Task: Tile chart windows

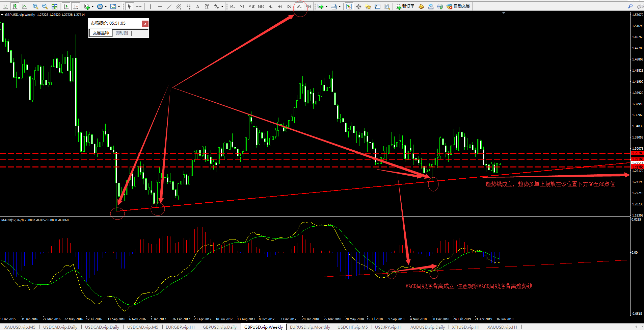Action: pos(54,6)
